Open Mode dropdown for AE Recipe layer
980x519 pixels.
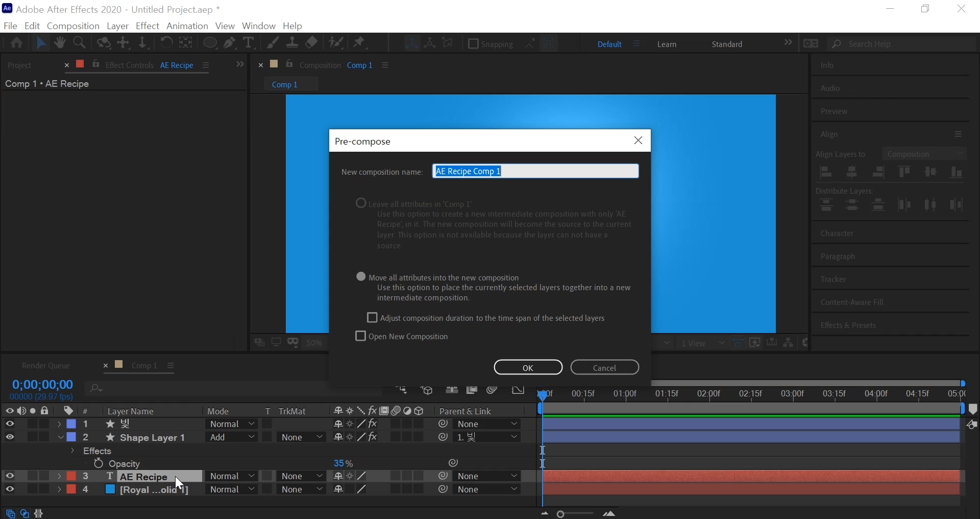click(232, 476)
